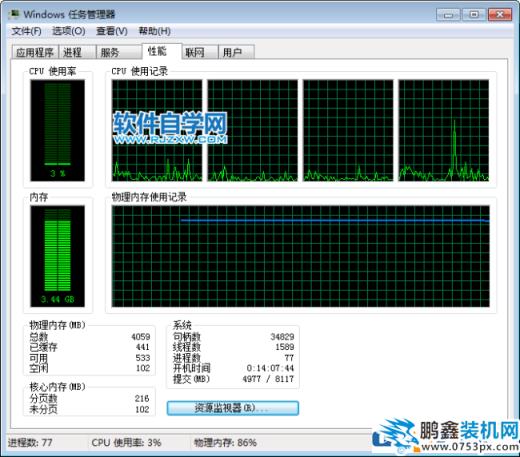Open the 选项(O) menu
The height and width of the screenshot is (457, 520).
pyautogui.click(x=68, y=31)
